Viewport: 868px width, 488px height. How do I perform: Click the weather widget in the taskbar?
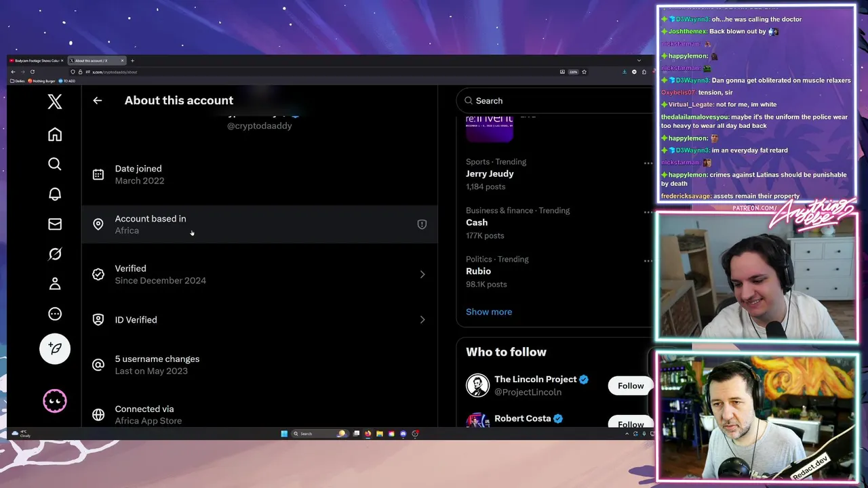tap(21, 434)
